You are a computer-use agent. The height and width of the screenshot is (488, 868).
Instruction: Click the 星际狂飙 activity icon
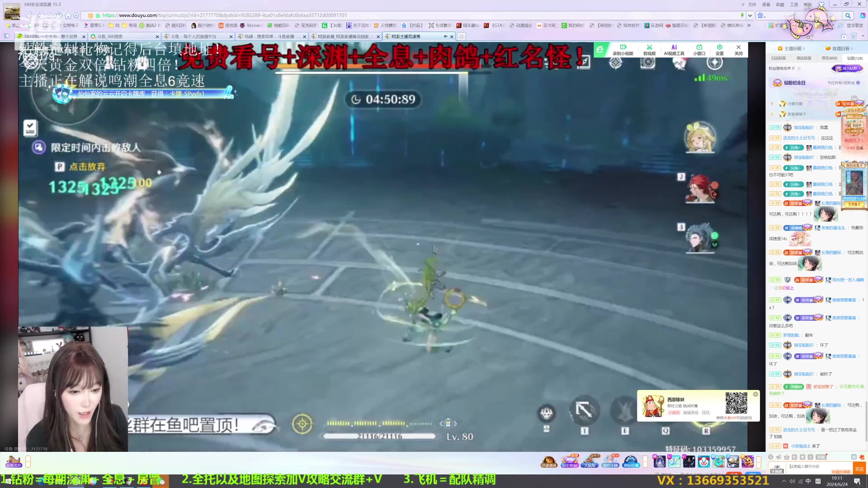[631, 462]
